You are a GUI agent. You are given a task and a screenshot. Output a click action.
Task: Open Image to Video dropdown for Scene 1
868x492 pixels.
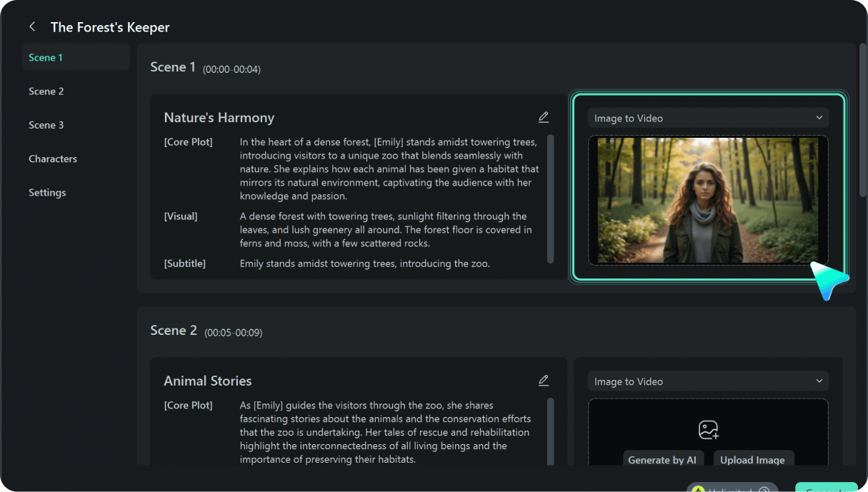(x=708, y=118)
